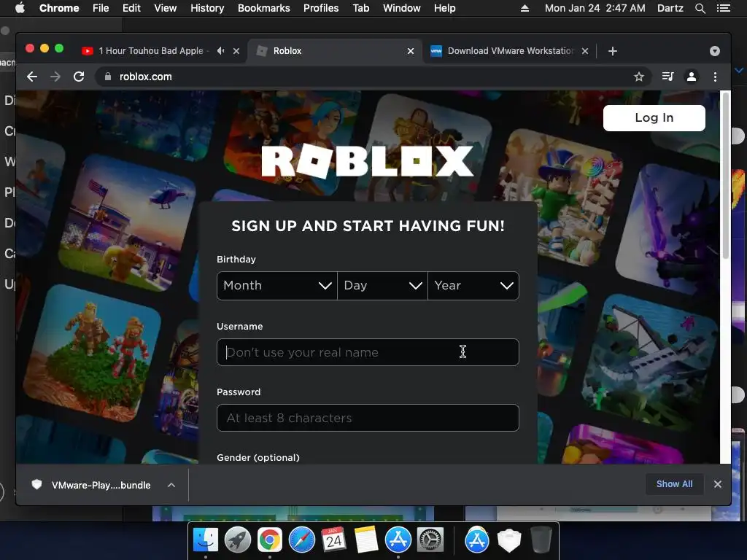The image size is (747, 560).
Task: Open the Month birthday dropdown
Action: 276,286
